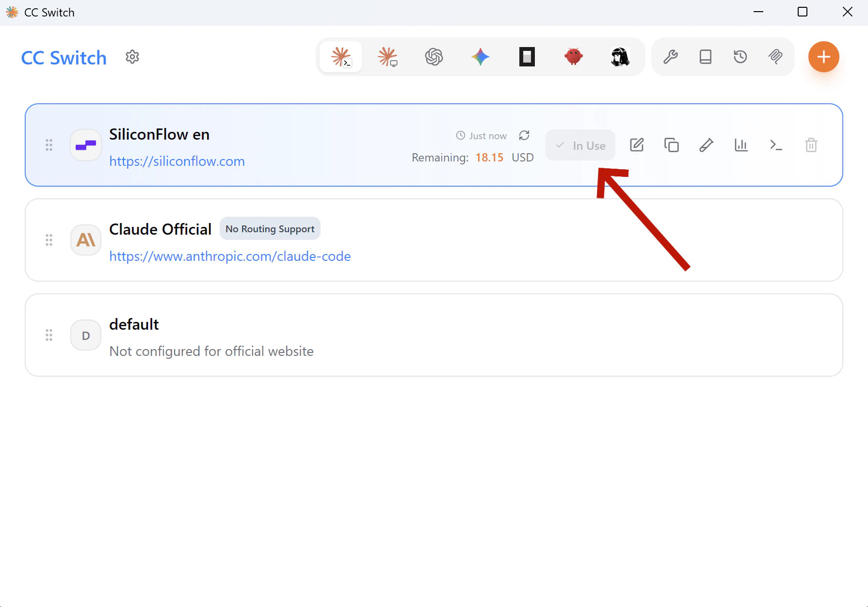Viewport: 868px width, 607px height.
Task: Select the OpenAI Codex knot-logo tab
Action: click(434, 57)
